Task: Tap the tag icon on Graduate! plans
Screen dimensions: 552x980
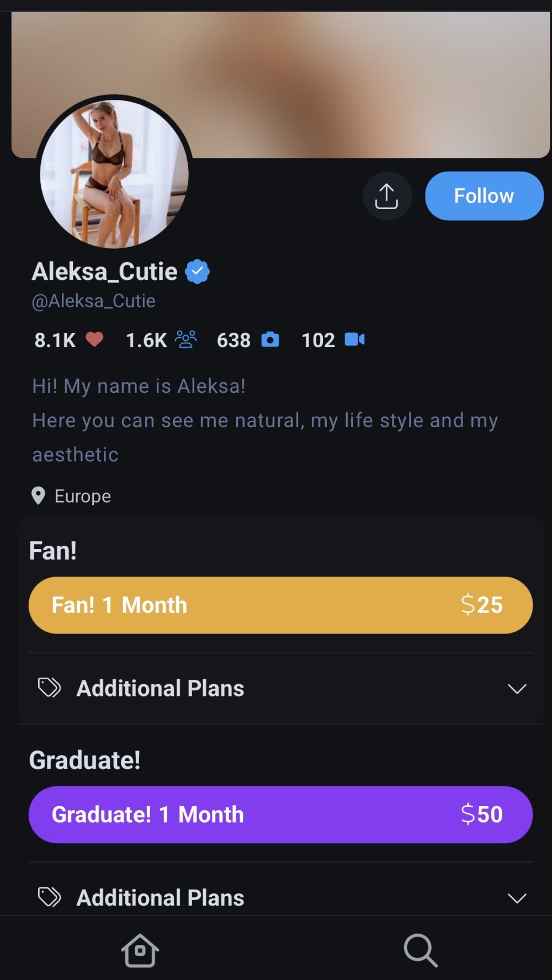Action: tap(49, 897)
